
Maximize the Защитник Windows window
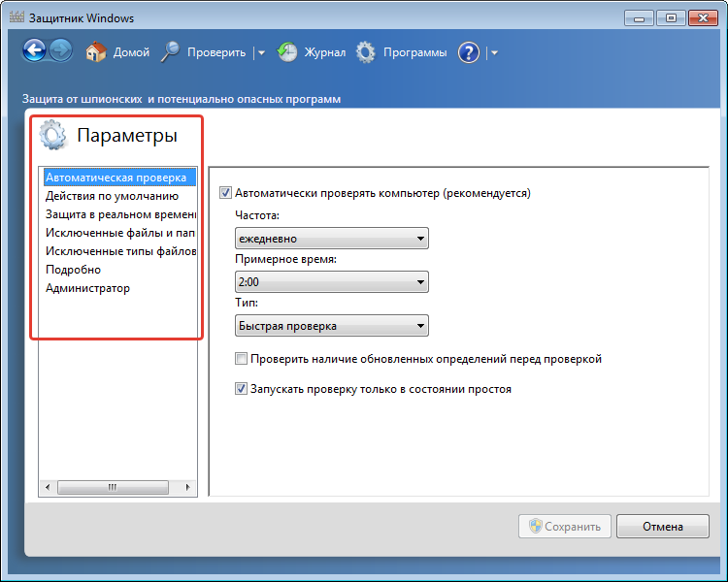click(x=671, y=18)
